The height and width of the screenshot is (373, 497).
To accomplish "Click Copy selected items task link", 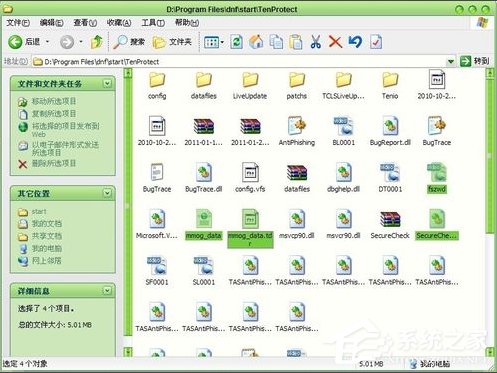I will [54, 114].
